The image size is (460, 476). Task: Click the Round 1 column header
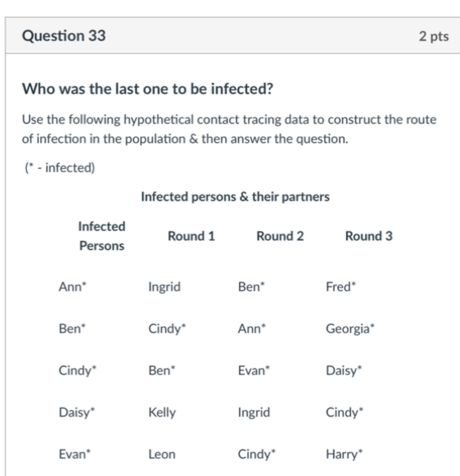[191, 236]
